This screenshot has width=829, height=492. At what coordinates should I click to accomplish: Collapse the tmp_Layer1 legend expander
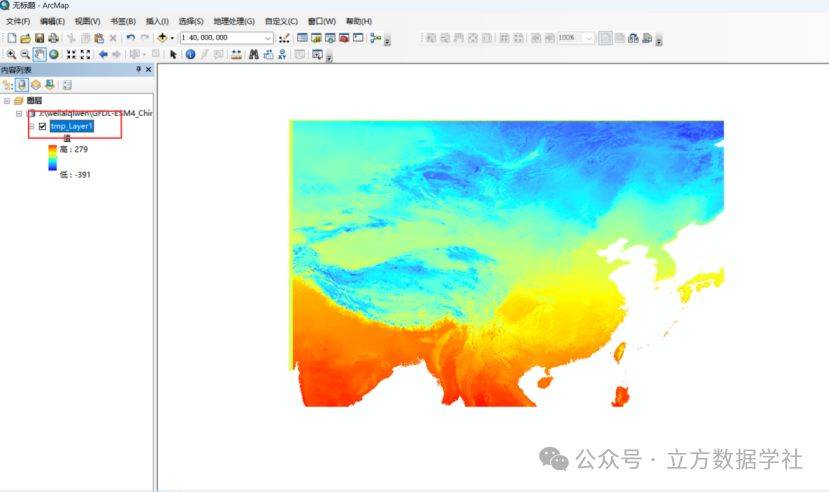point(31,126)
